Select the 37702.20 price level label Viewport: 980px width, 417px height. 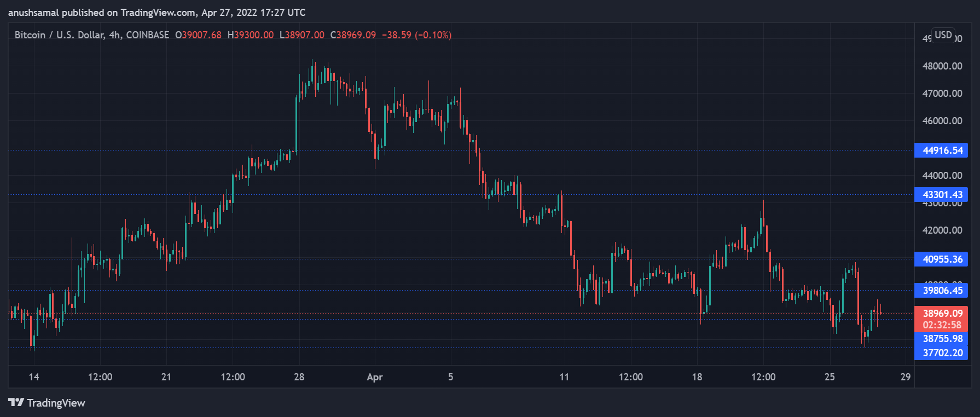[x=941, y=353]
